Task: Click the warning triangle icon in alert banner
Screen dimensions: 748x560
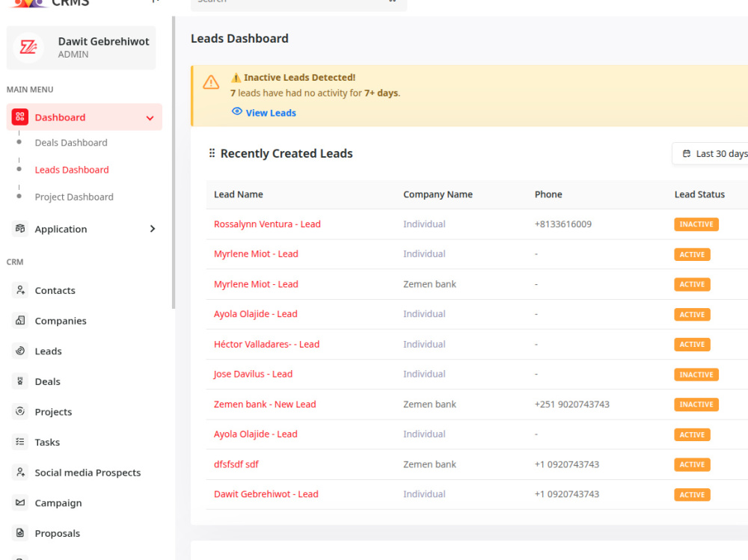Action: point(211,82)
